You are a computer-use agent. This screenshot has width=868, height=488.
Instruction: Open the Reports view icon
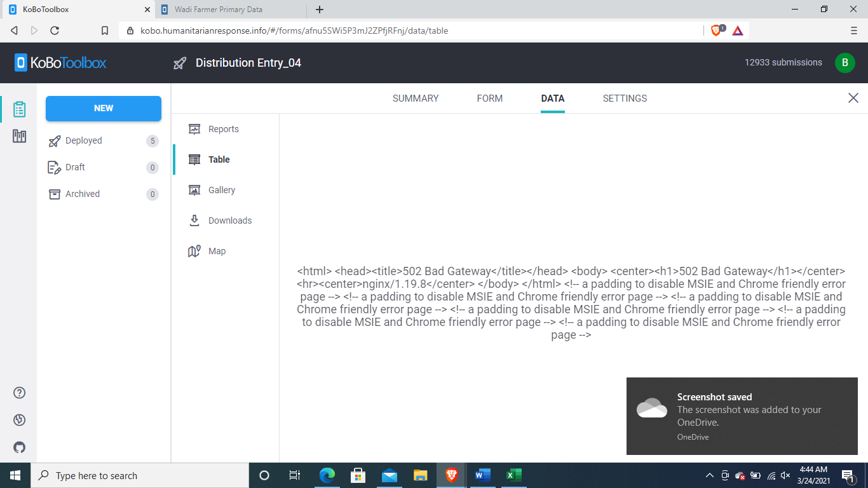(195, 128)
